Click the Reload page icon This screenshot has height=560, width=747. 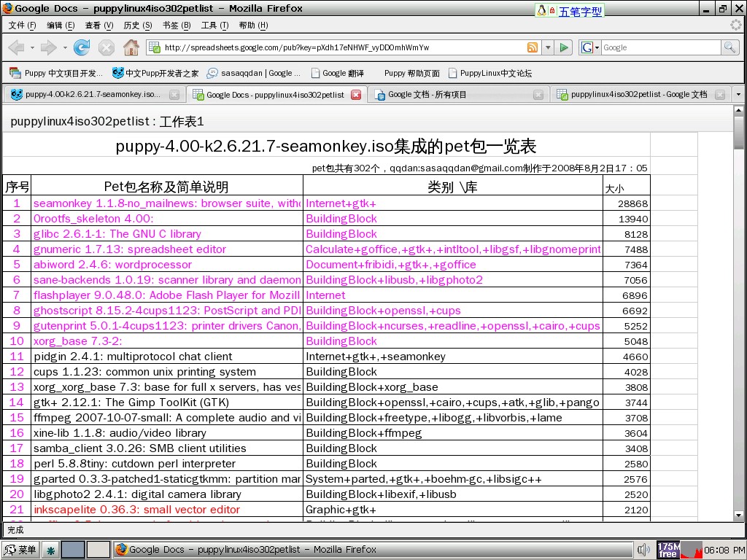click(82, 48)
